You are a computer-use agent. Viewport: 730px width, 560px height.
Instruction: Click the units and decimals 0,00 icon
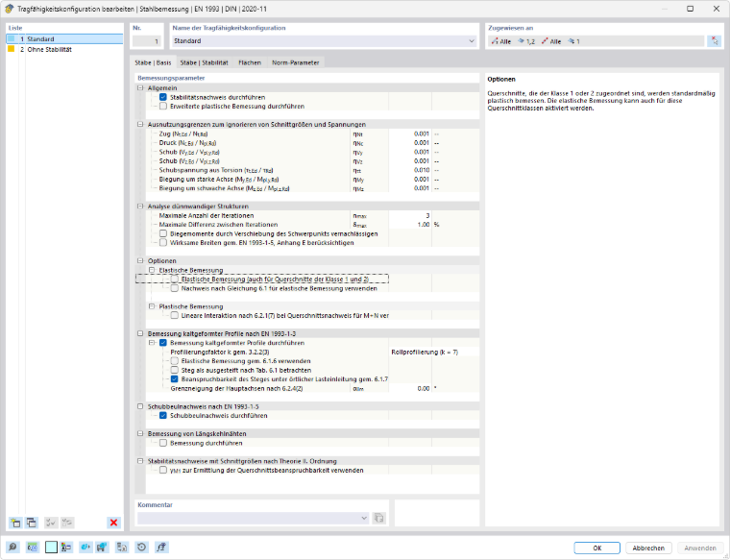tap(32, 547)
